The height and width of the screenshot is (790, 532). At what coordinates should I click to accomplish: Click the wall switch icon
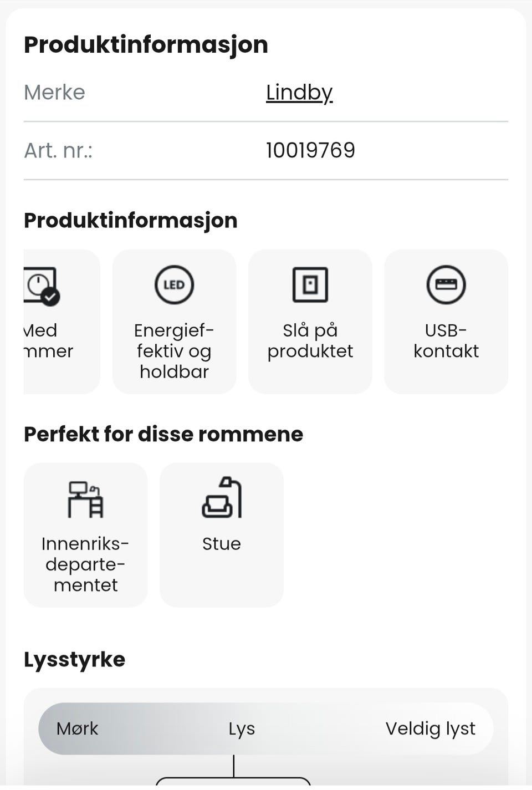coord(310,285)
